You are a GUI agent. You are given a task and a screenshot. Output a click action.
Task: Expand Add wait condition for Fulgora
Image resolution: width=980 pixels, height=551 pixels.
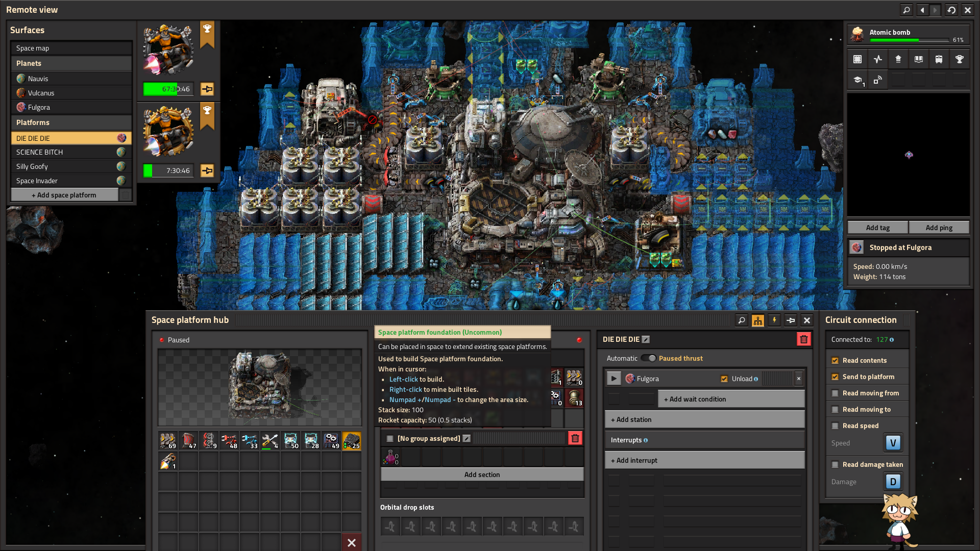click(x=731, y=399)
